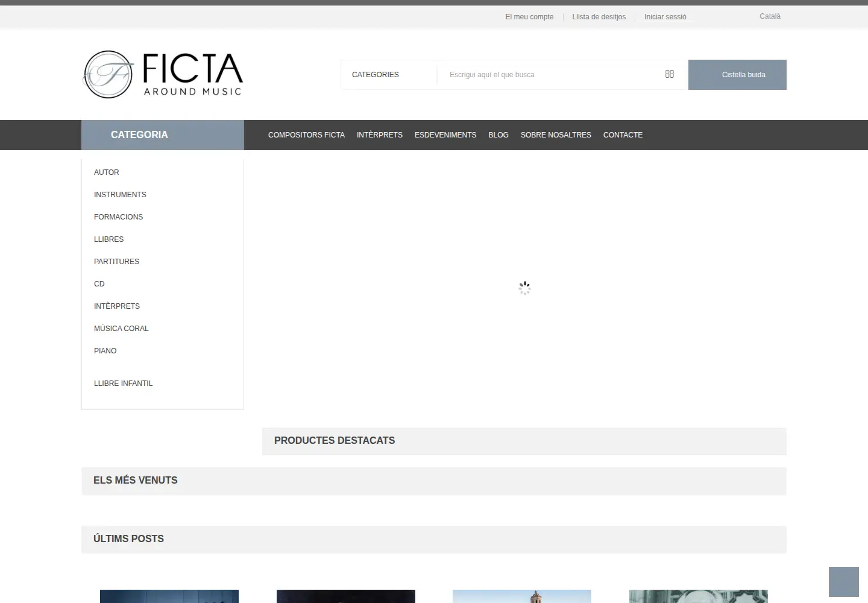Image resolution: width=868 pixels, height=603 pixels.
Task: Select FORMACIONS category in sidebar
Action: [x=118, y=217]
